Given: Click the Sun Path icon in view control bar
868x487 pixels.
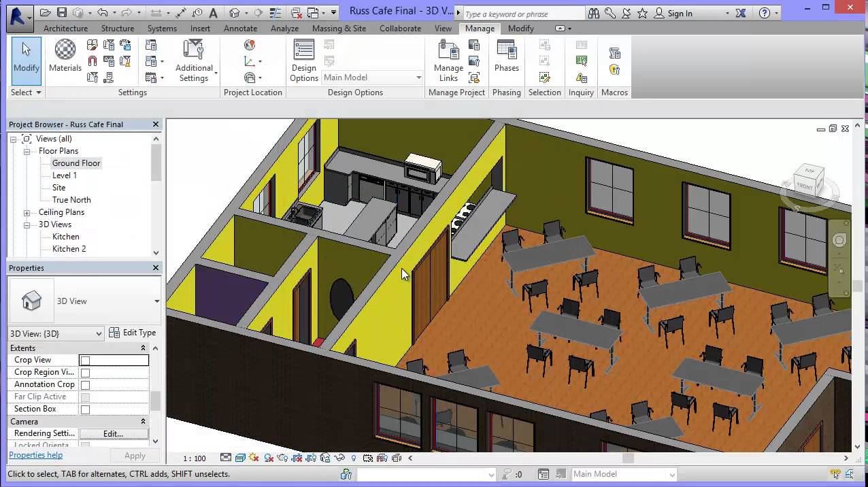Looking at the screenshot, I should (254, 458).
